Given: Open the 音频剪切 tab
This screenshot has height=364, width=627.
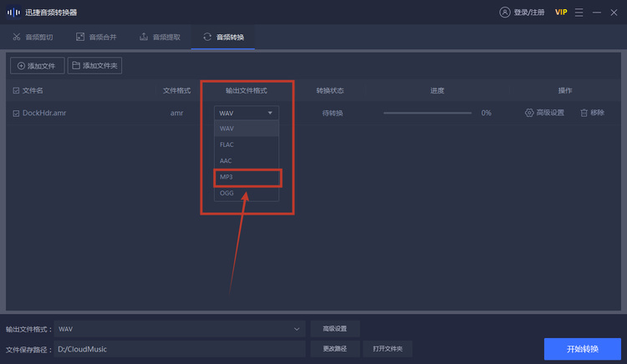Looking at the screenshot, I should (33, 37).
